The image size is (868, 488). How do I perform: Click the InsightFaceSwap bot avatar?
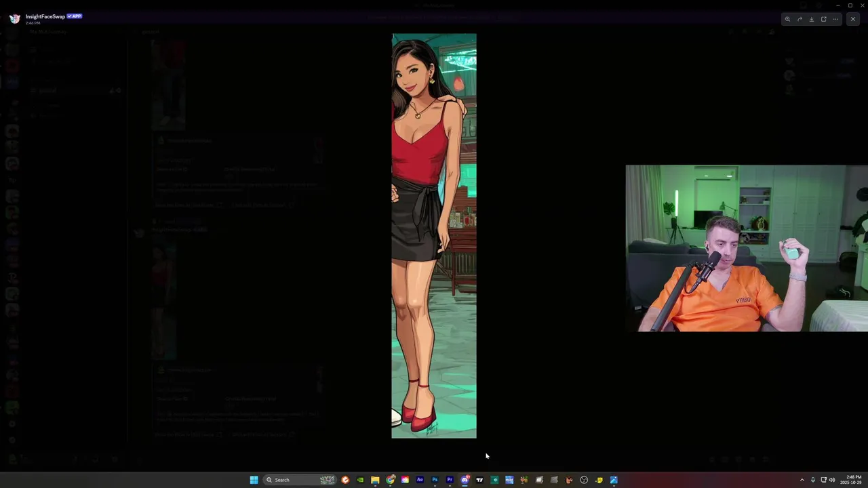coord(14,19)
